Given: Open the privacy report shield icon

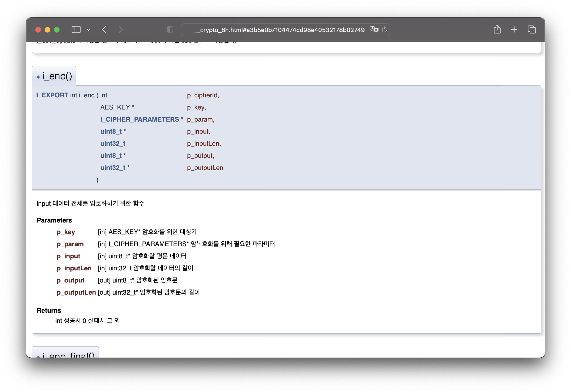Looking at the screenshot, I should click(170, 30).
